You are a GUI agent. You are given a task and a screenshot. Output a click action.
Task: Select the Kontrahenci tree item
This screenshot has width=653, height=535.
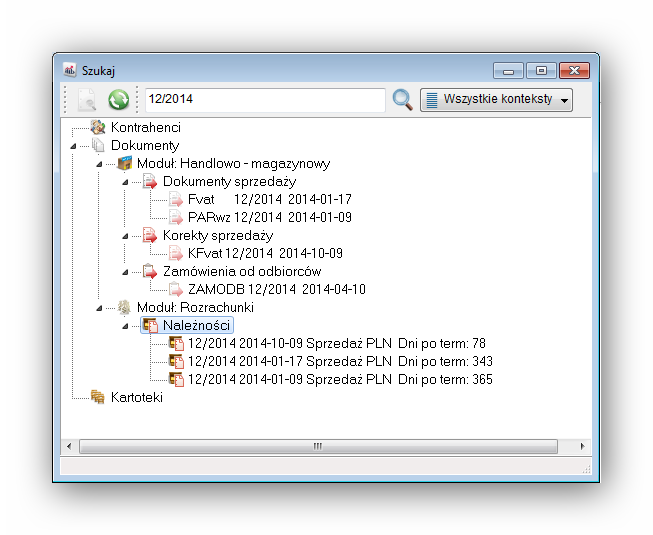click(x=146, y=127)
